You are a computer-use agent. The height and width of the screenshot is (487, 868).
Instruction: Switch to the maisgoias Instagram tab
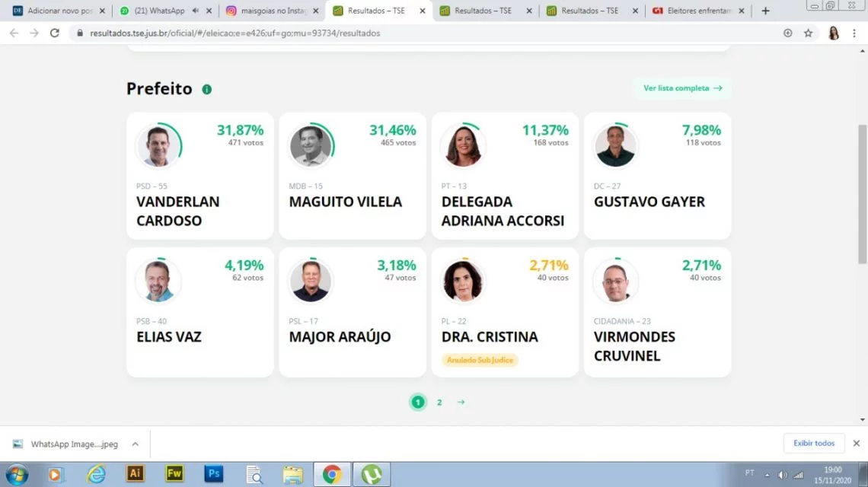click(x=273, y=11)
